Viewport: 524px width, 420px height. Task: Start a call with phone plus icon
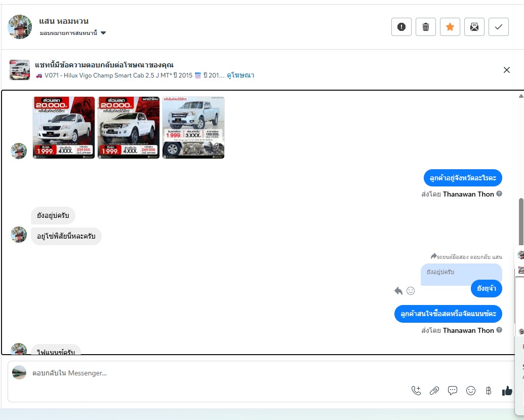416,391
